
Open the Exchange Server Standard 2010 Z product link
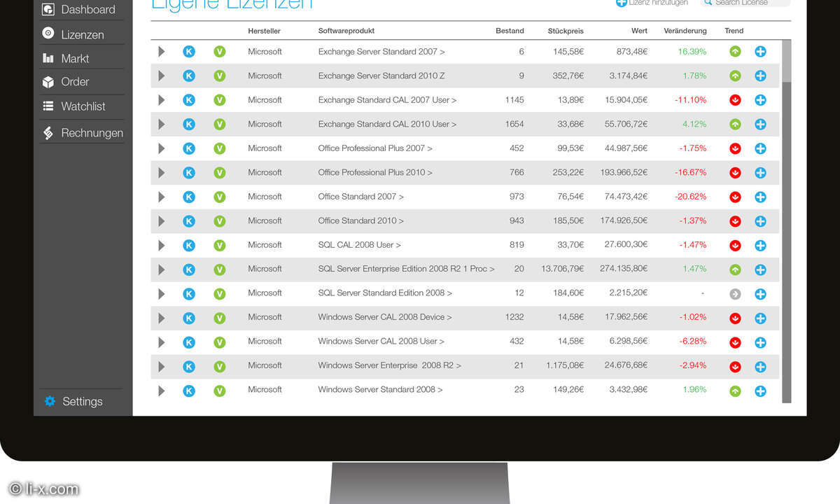pos(381,76)
